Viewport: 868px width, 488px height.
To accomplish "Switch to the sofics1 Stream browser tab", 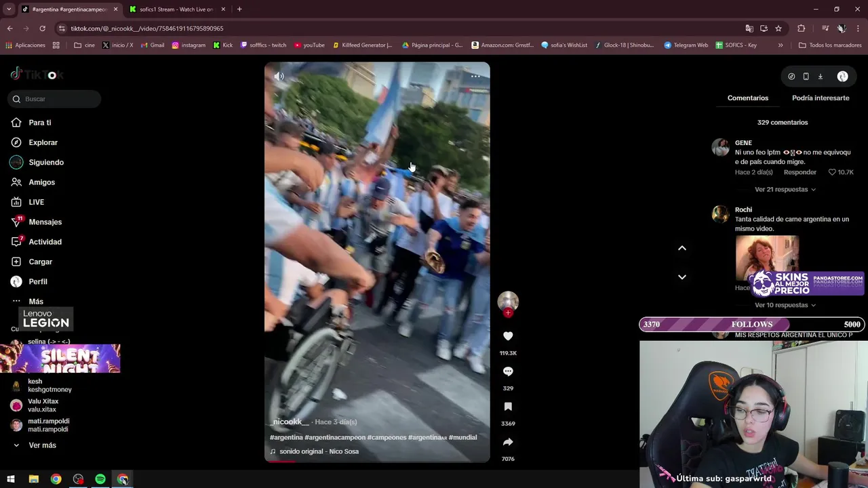I will [176, 9].
